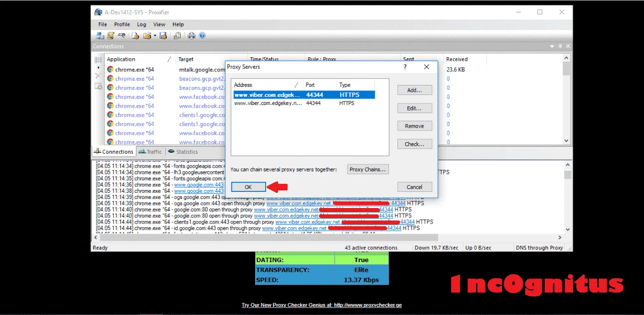Close the Connections panel with its X
The image size is (644, 315).
(568, 46)
